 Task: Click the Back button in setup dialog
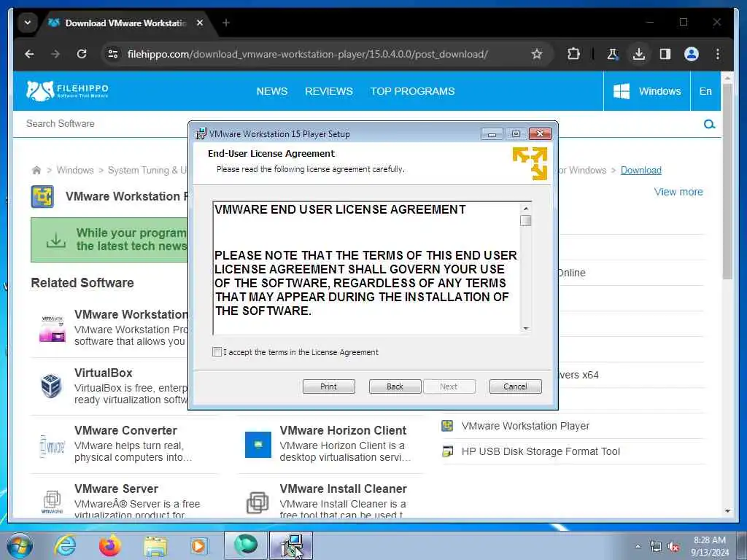395,386
